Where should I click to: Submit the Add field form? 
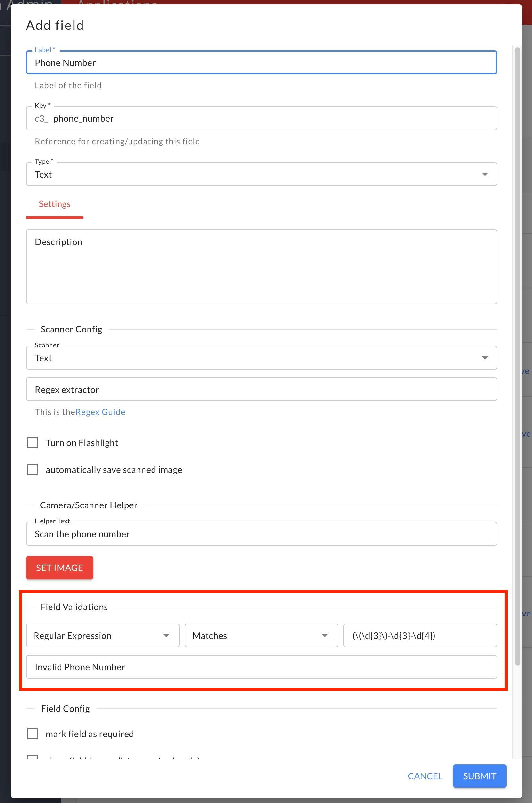click(x=480, y=776)
